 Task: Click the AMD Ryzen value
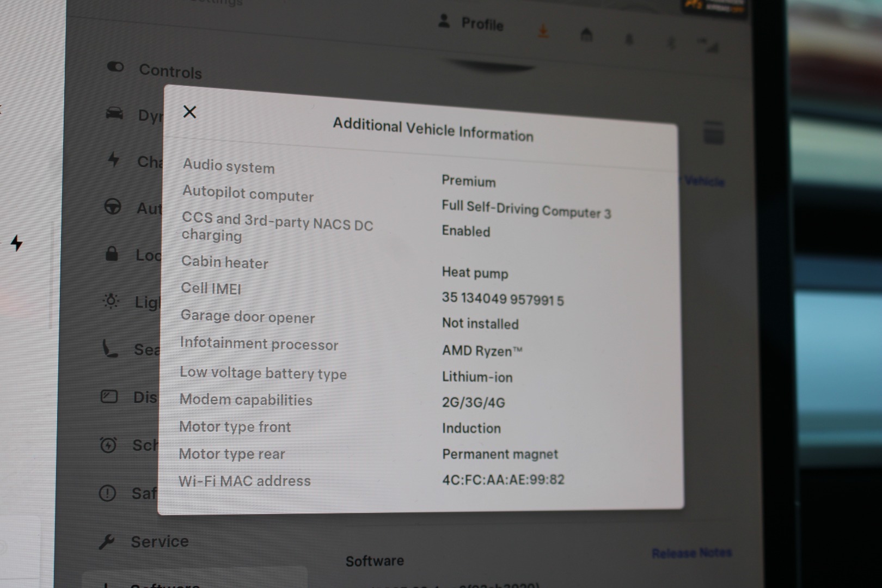(x=482, y=351)
